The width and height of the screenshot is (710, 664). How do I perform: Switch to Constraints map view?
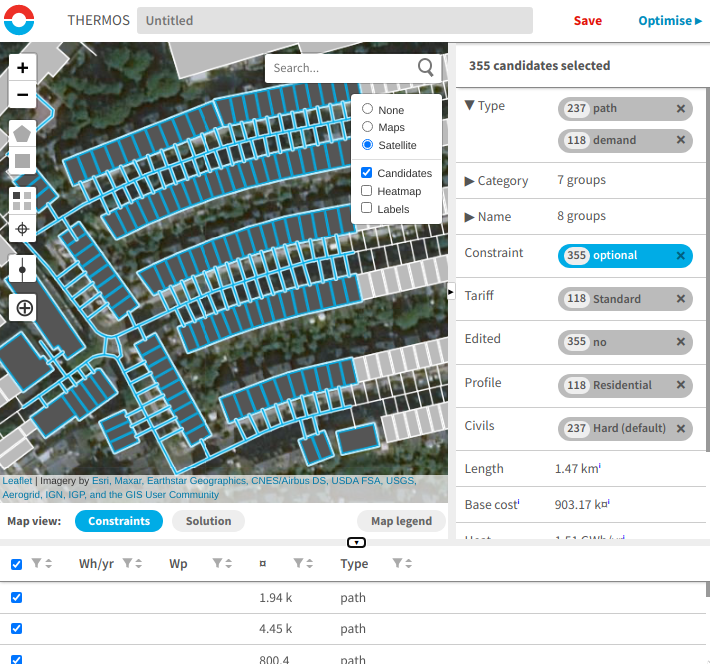point(119,521)
